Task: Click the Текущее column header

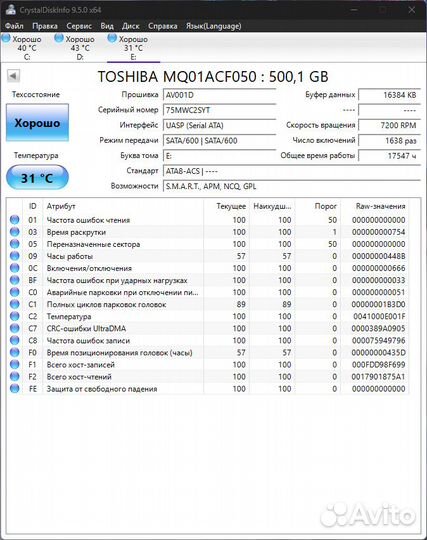Action: pyautogui.click(x=226, y=206)
